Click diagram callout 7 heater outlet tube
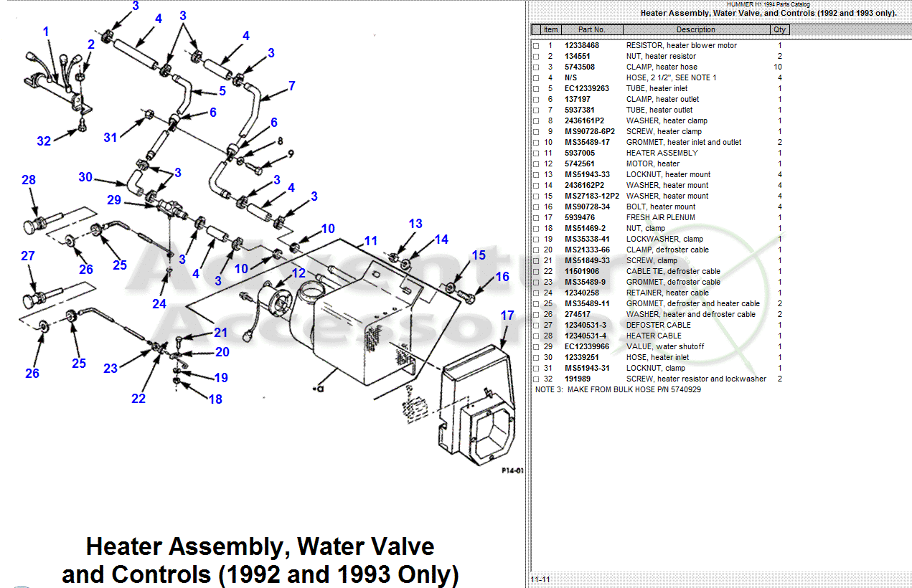 pyautogui.click(x=292, y=86)
